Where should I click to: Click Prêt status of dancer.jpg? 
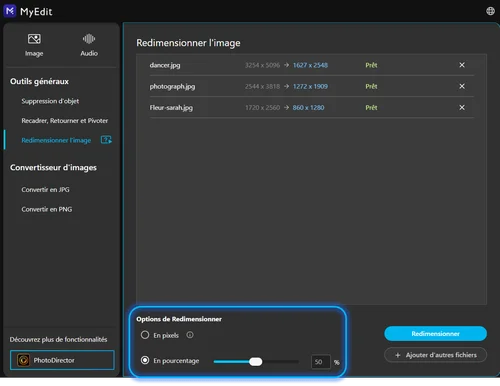pos(371,65)
